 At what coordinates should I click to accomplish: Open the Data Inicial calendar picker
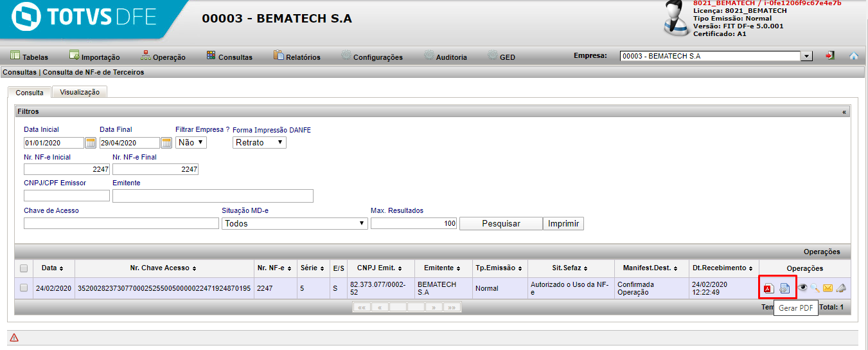click(x=91, y=143)
